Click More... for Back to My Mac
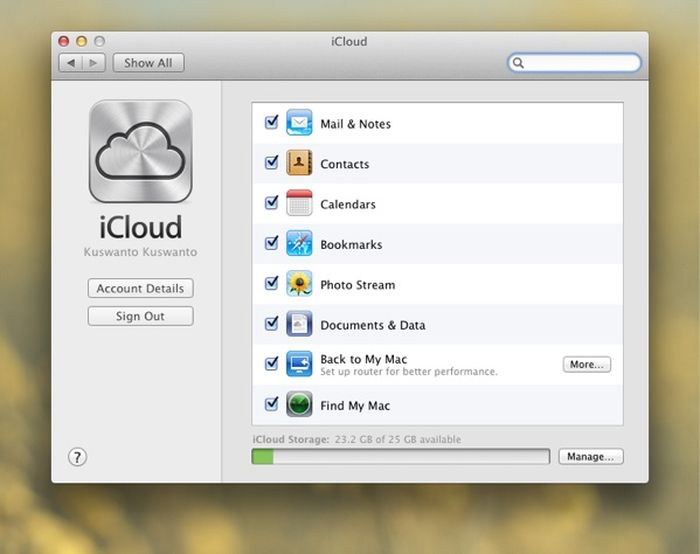 pos(587,364)
